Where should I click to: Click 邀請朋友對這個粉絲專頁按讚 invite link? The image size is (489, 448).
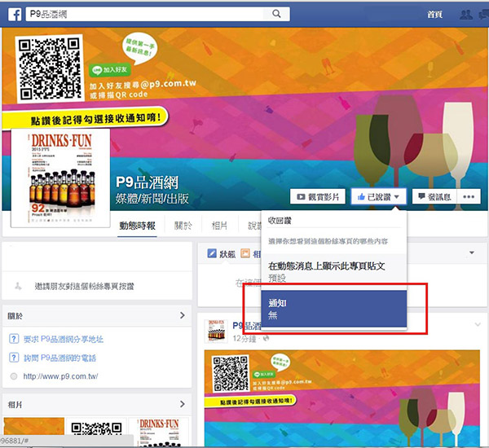pyautogui.click(x=84, y=286)
